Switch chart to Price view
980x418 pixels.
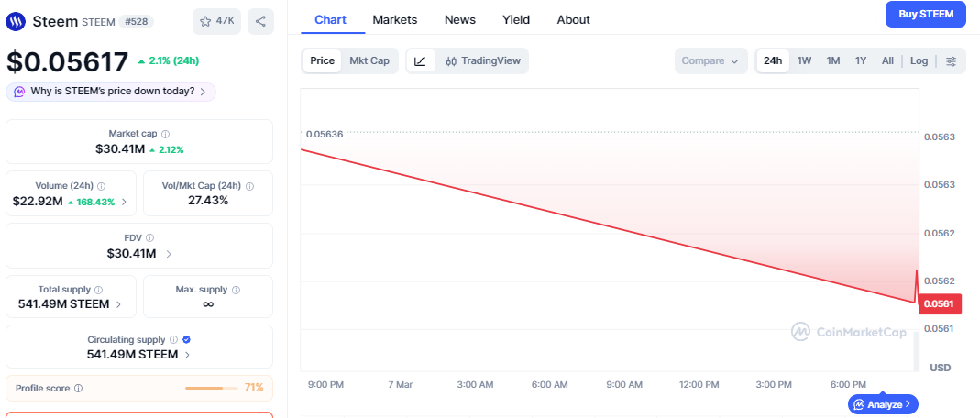322,61
